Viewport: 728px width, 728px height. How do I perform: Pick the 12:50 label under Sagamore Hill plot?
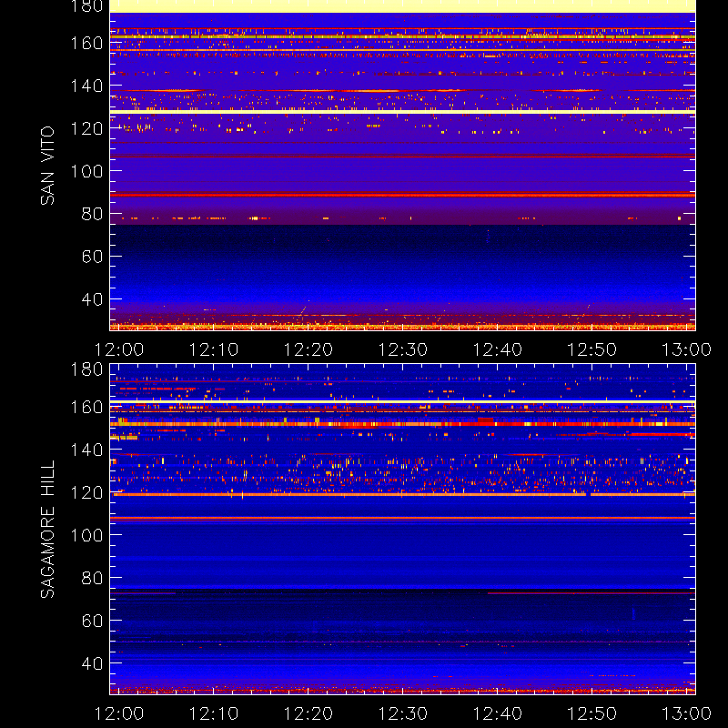tap(592, 713)
